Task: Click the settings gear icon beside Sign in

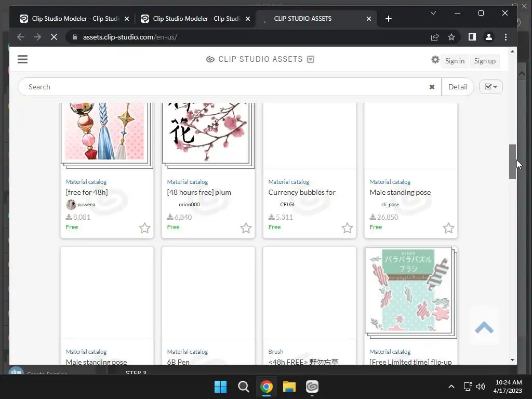Action: click(x=435, y=60)
